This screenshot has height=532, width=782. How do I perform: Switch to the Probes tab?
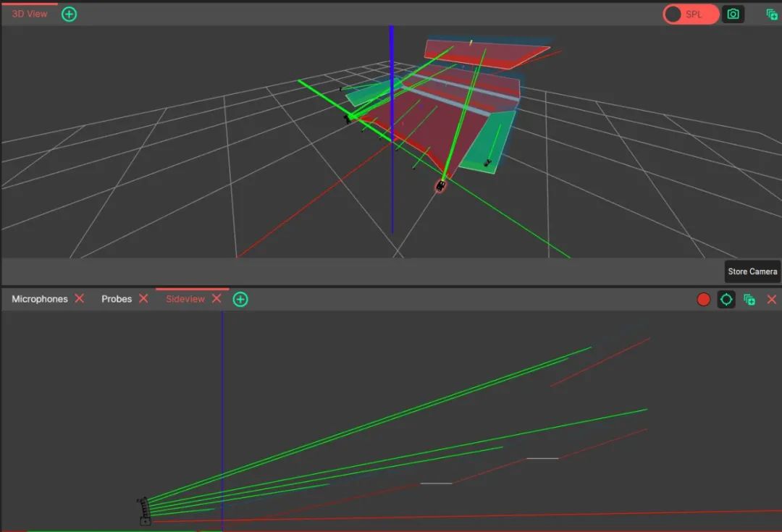point(117,299)
